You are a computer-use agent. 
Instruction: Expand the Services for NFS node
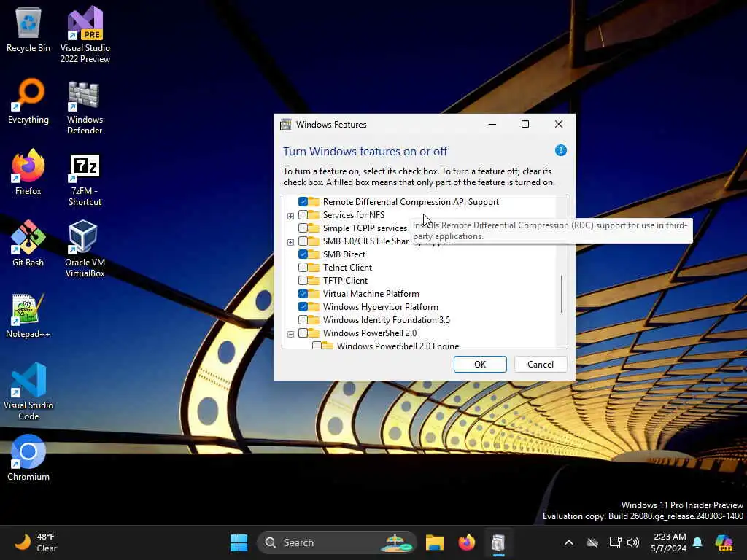pyautogui.click(x=290, y=216)
